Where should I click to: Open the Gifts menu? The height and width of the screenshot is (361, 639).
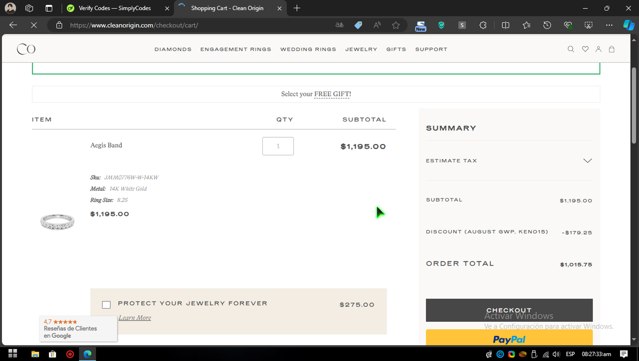(396, 49)
